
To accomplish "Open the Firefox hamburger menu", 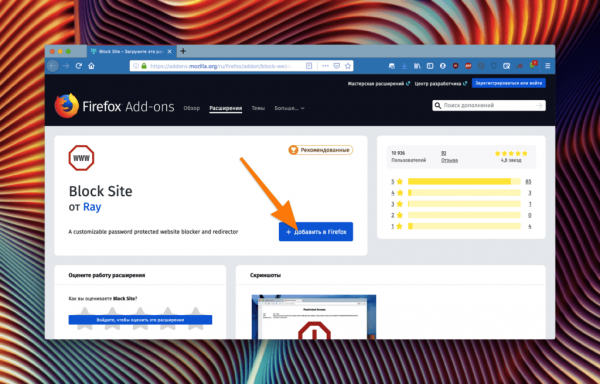I will [x=548, y=66].
